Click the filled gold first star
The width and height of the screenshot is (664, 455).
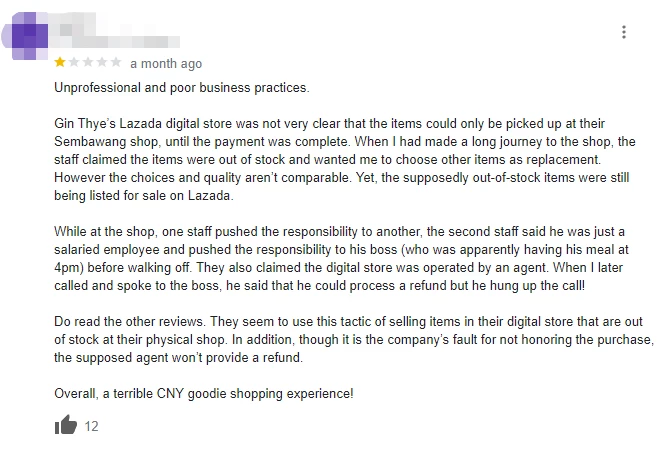60,63
